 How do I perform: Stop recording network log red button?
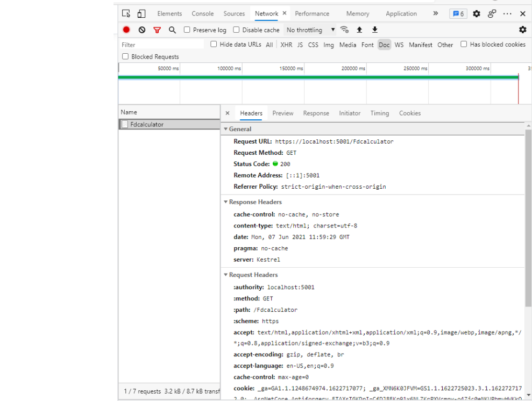point(126,30)
